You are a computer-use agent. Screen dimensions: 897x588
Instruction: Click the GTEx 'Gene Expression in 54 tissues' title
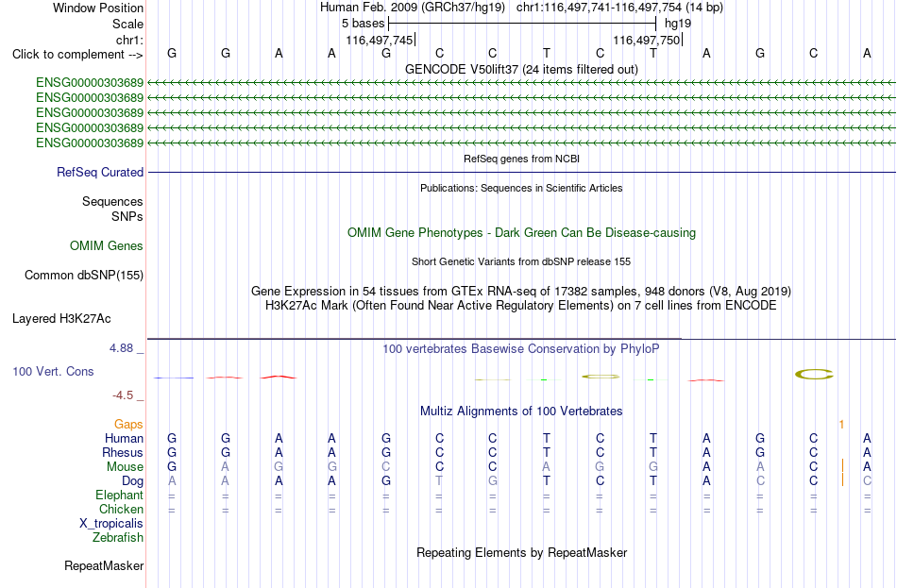point(521,291)
